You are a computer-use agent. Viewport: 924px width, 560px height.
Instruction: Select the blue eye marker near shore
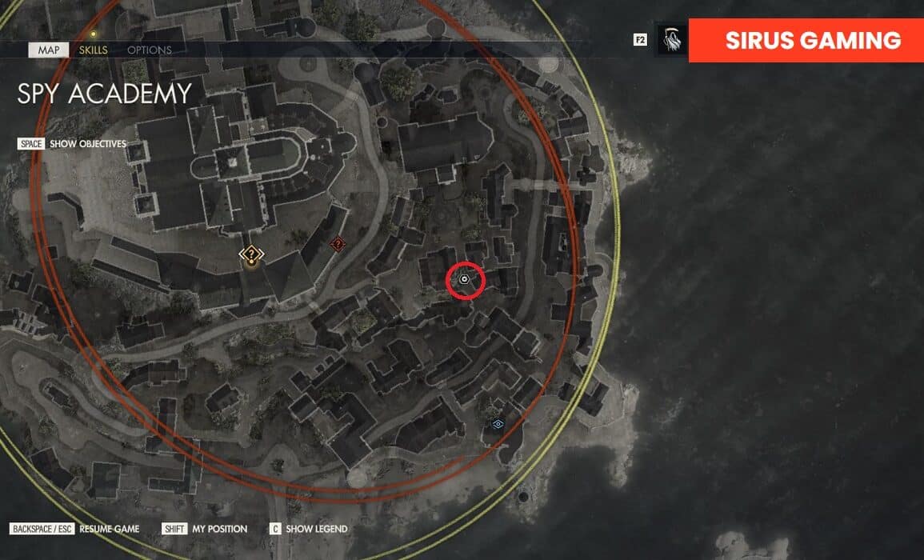(498, 424)
